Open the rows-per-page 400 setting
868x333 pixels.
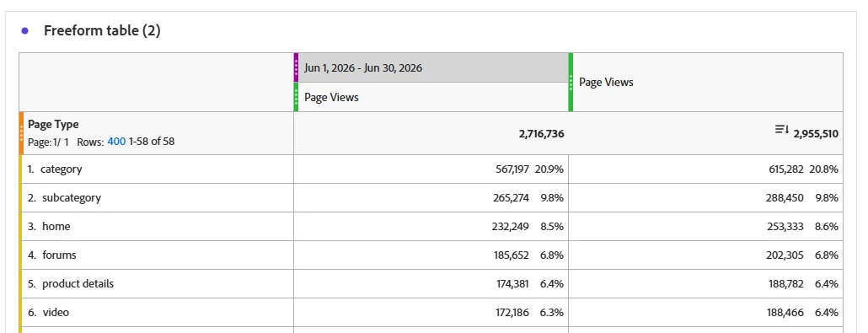[x=116, y=142]
